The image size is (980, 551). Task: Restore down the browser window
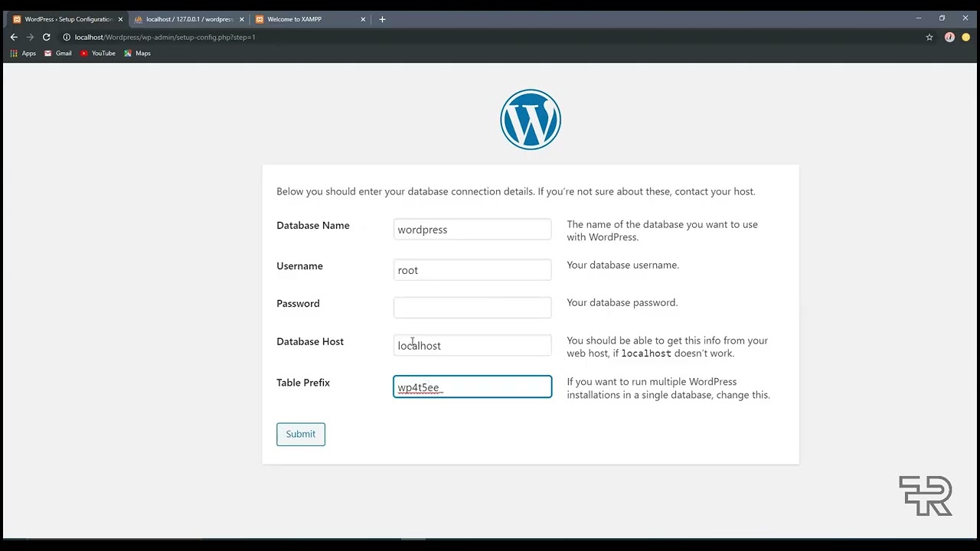942,18
